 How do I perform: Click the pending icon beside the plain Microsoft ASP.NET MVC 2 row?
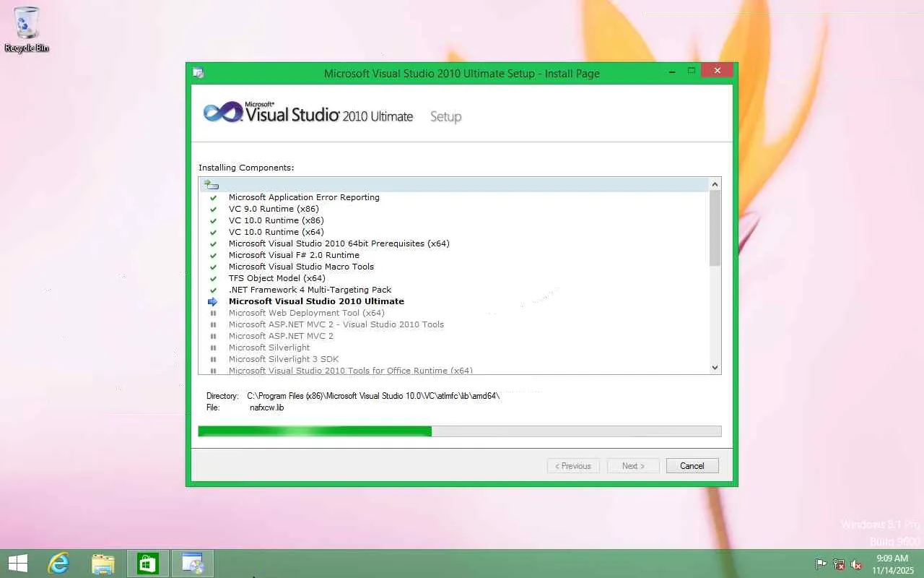point(213,336)
